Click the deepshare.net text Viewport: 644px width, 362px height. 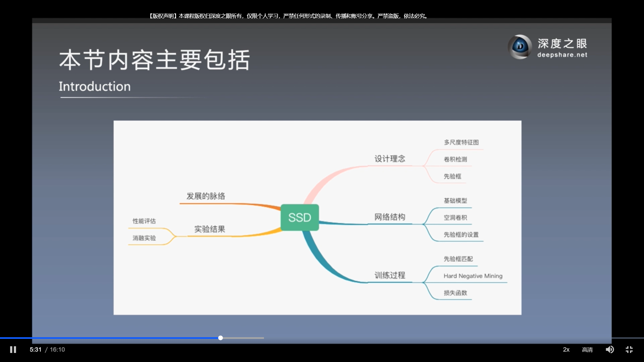coord(562,55)
